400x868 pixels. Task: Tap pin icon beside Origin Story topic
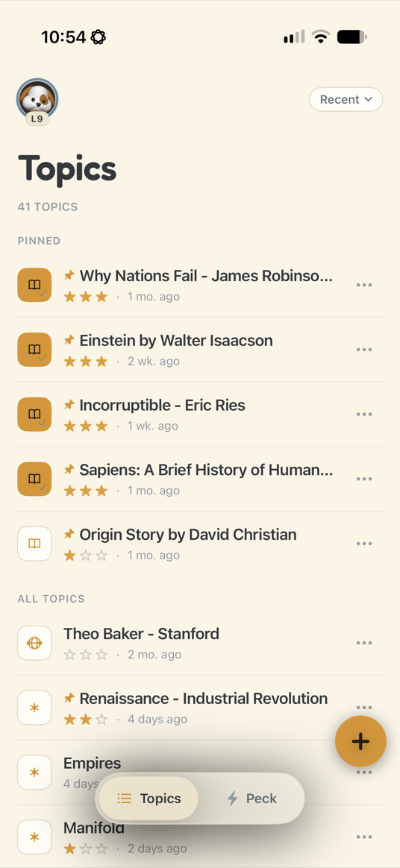point(69,535)
